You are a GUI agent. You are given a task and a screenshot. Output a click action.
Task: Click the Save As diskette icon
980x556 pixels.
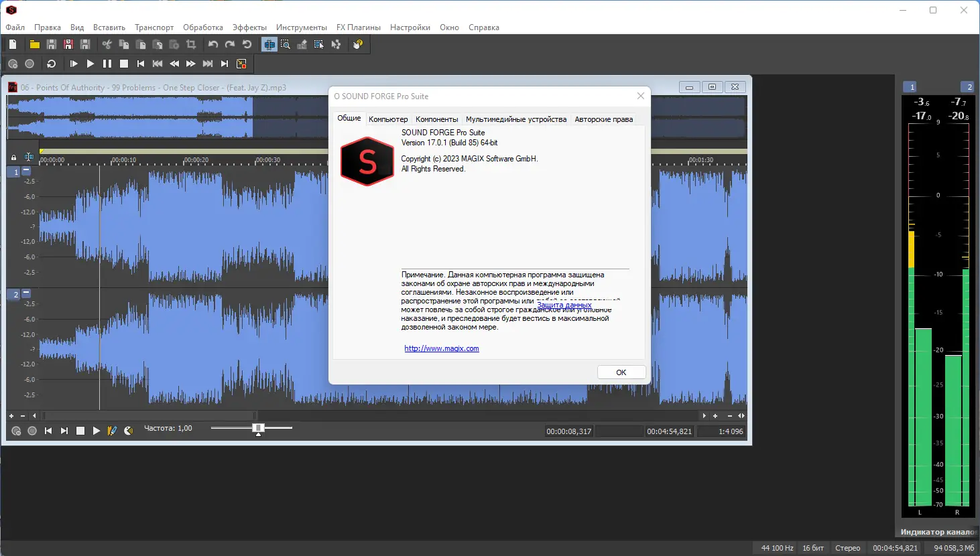tap(68, 44)
